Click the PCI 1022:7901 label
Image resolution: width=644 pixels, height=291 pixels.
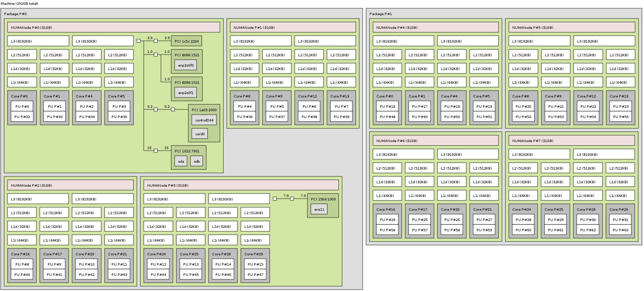click(x=187, y=151)
